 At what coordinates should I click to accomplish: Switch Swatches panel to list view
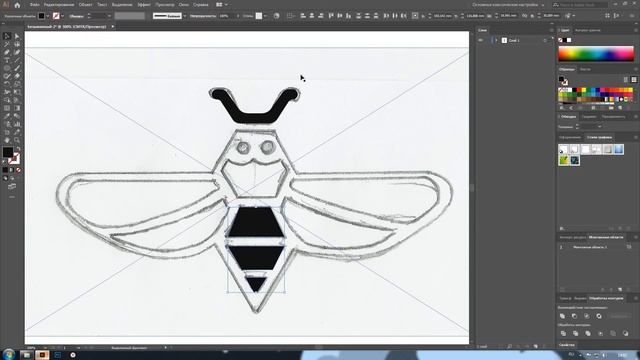pos(626,80)
